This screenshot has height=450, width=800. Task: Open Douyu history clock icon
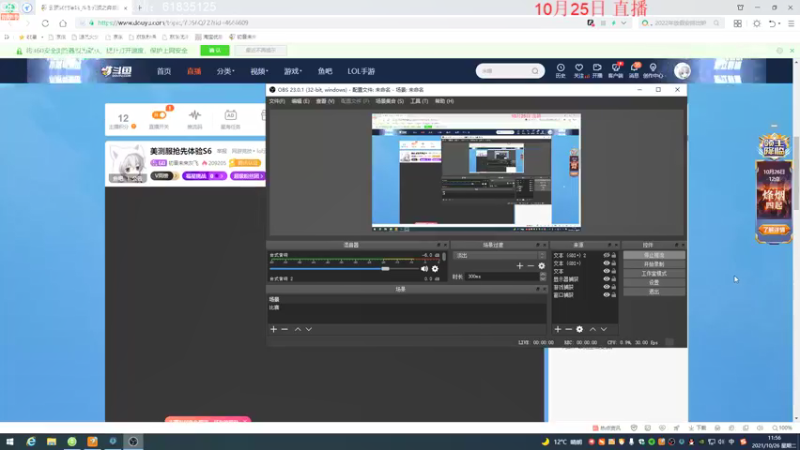click(560, 70)
